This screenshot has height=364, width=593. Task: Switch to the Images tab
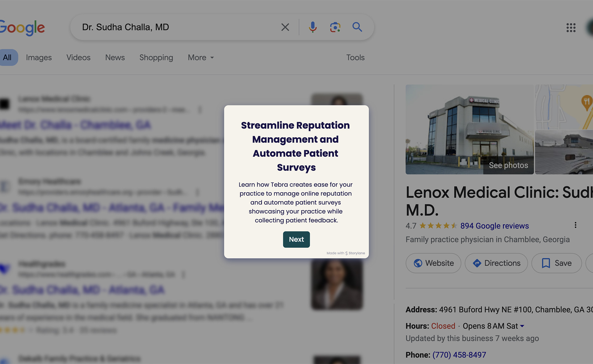(x=39, y=57)
